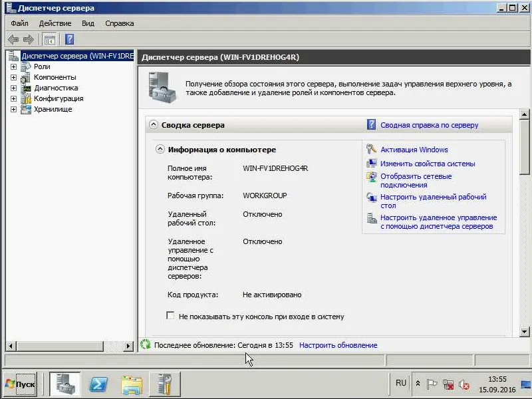Click the green refresh icon in the update bar
Screen dimensions: 532x399
146,344
